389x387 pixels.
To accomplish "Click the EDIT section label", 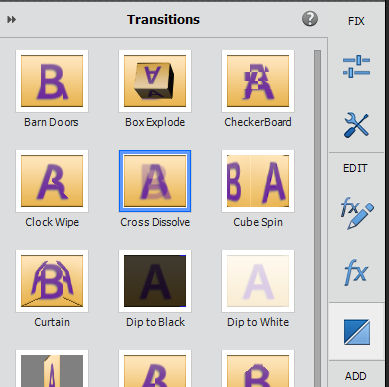I will point(355,168).
